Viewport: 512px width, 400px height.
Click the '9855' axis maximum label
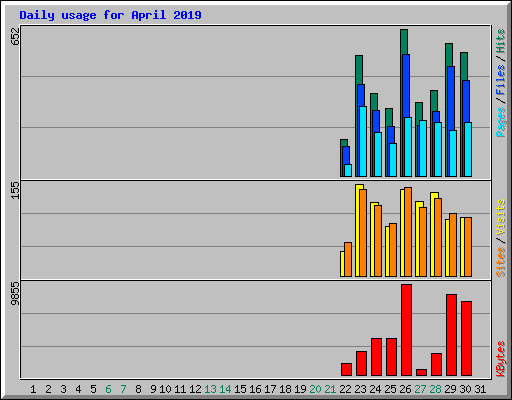[15, 294]
